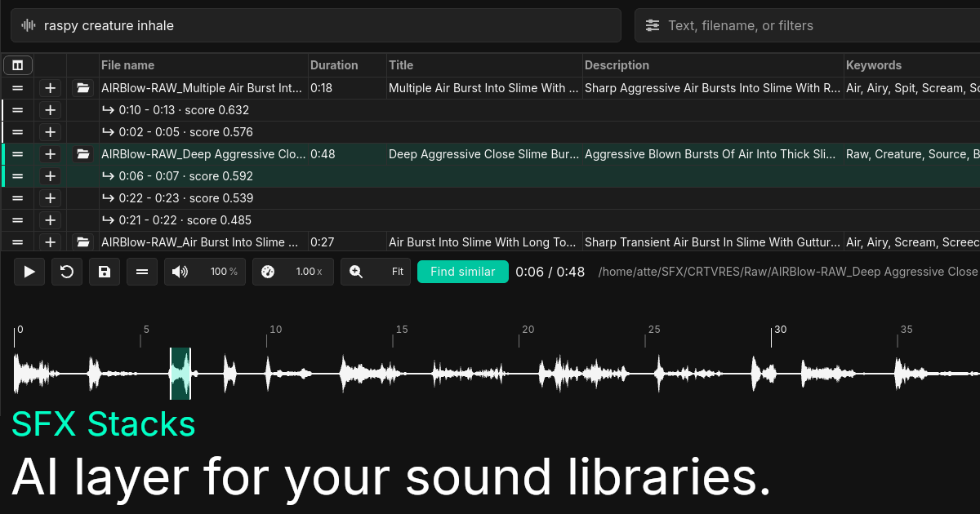Add the 0:06 - 0:07 segment with its plus button
This screenshot has height=514, width=980.
[50, 176]
